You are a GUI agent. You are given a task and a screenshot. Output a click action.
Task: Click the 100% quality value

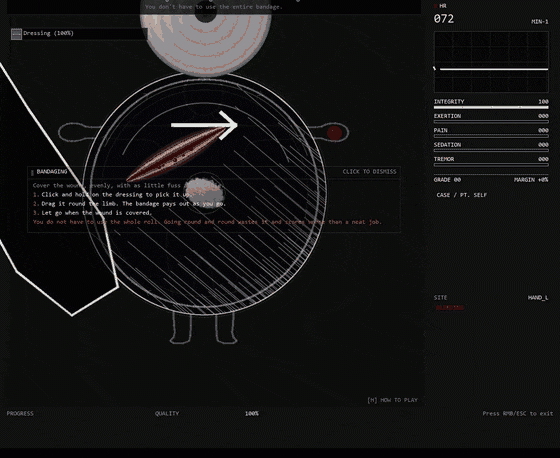pyautogui.click(x=252, y=413)
